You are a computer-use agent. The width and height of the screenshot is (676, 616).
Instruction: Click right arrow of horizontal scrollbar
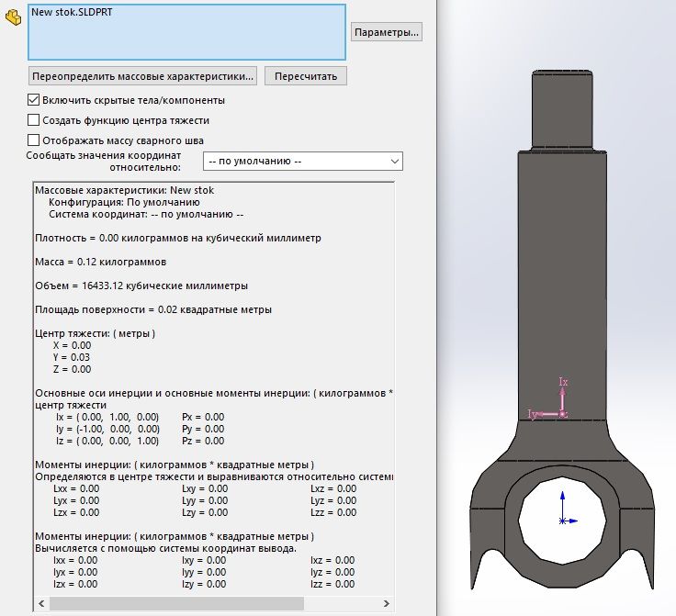(x=386, y=603)
